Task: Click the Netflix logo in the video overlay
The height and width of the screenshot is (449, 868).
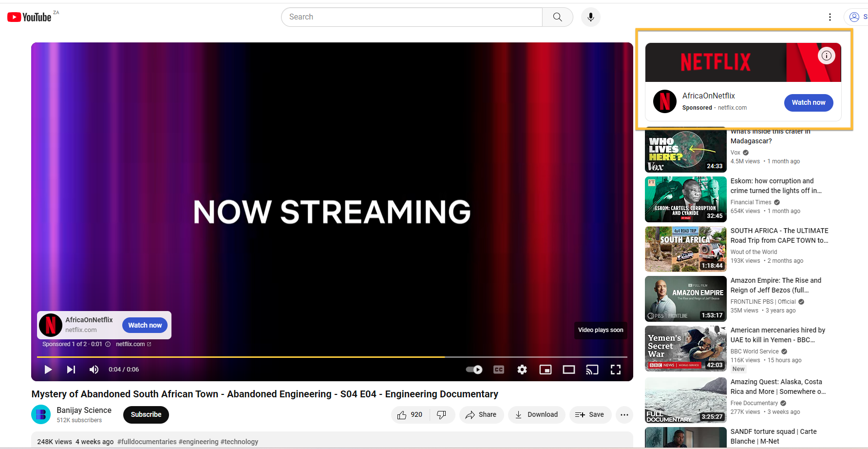Action: pos(51,325)
